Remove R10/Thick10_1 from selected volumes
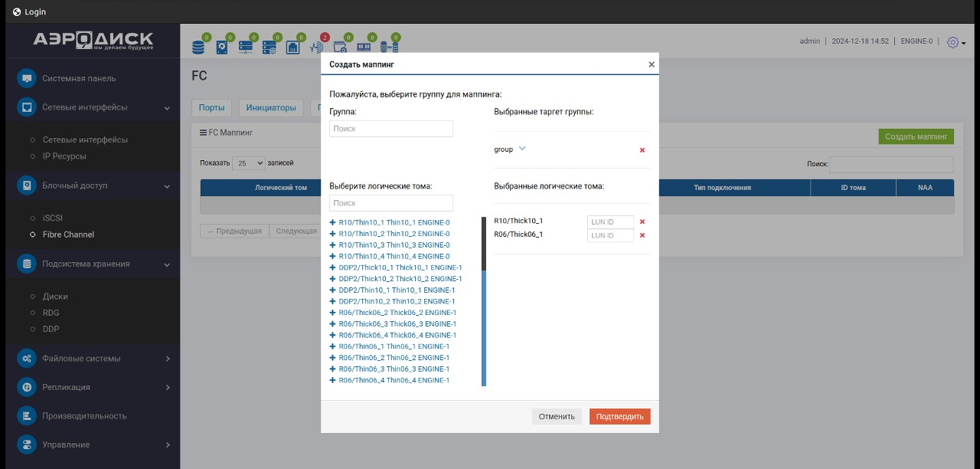Viewport: 980px width, 469px height. pos(642,221)
